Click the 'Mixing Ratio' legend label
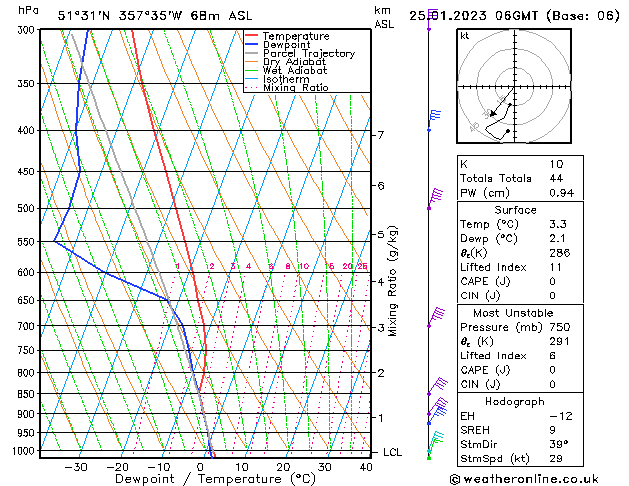Viewport: 629px width, 486px height. (x=296, y=87)
